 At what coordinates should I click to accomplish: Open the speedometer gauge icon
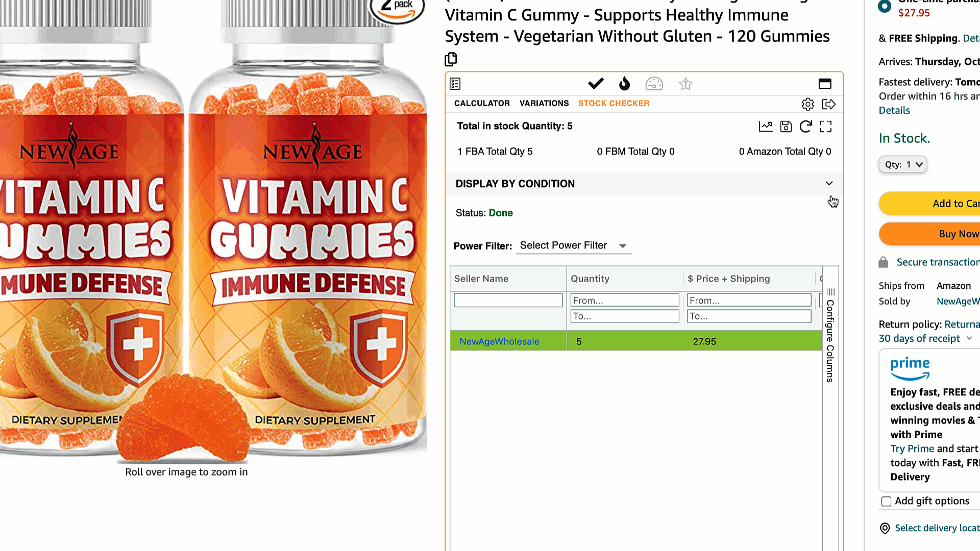point(654,84)
